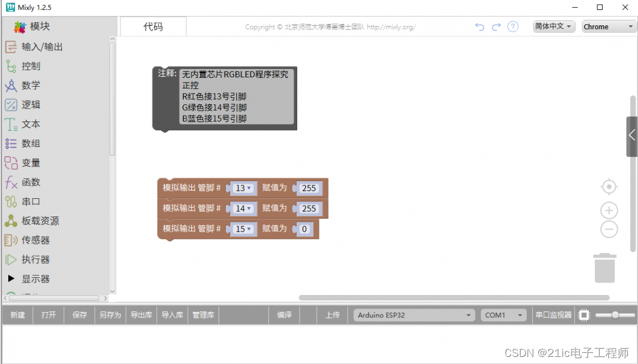Click the 另存为 button
The height and width of the screenshot is (364, 638).
point(110,315)
